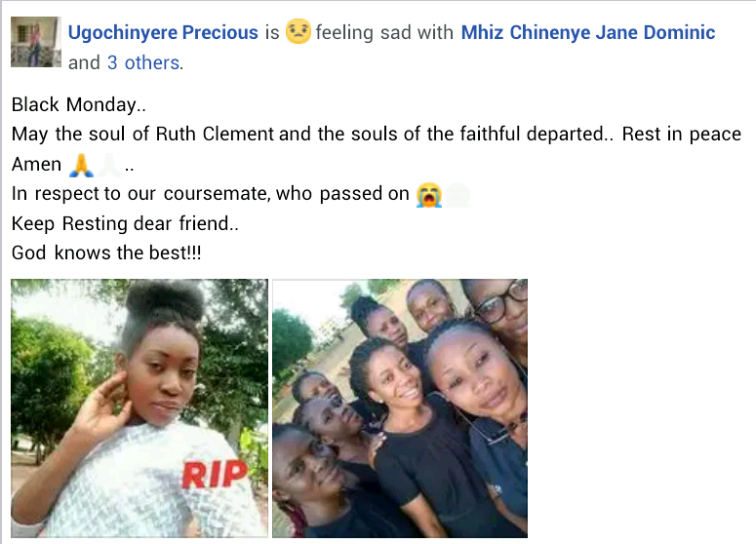
Task: Open Ugochinyere Precious profile link
Action: point(163,32)
